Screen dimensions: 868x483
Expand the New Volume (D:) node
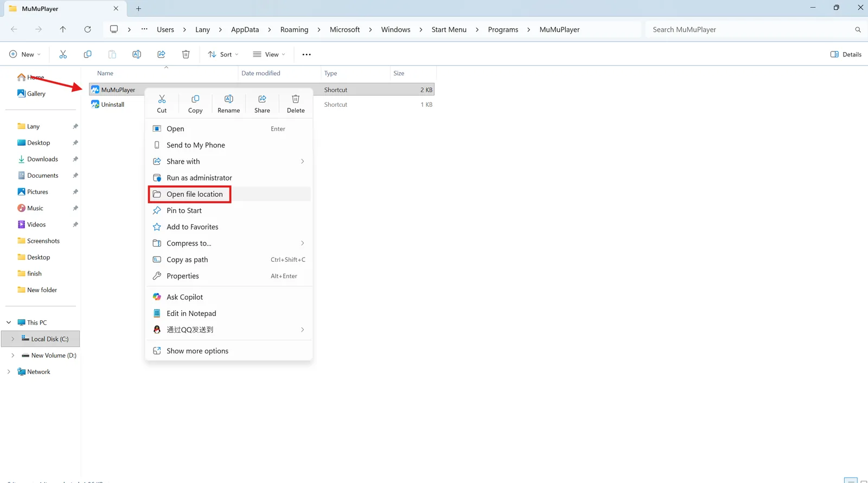(12, 356)
